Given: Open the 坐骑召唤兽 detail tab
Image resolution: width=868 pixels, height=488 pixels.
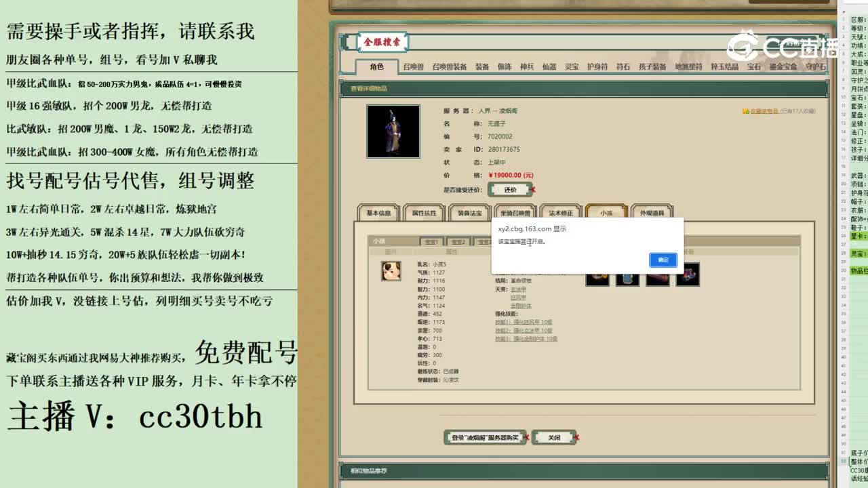Looking at the screenshot, I should coord(515,213).
